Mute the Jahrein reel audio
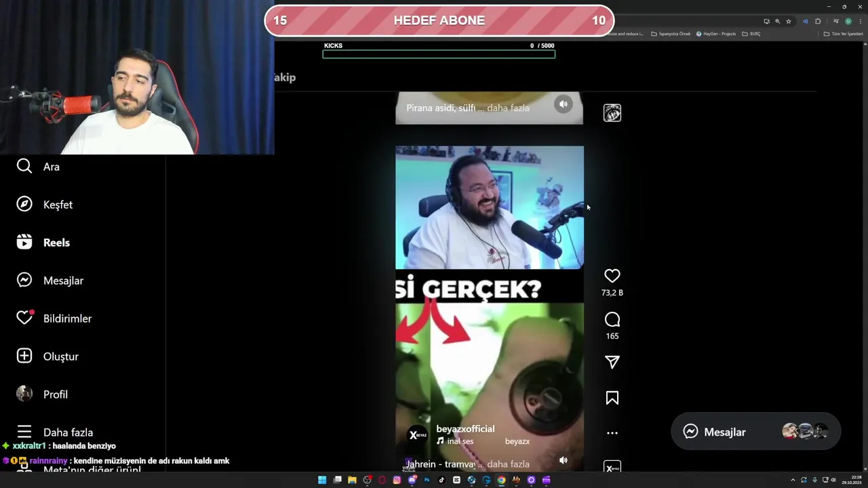Screen dimensions: 868x488 563,460
